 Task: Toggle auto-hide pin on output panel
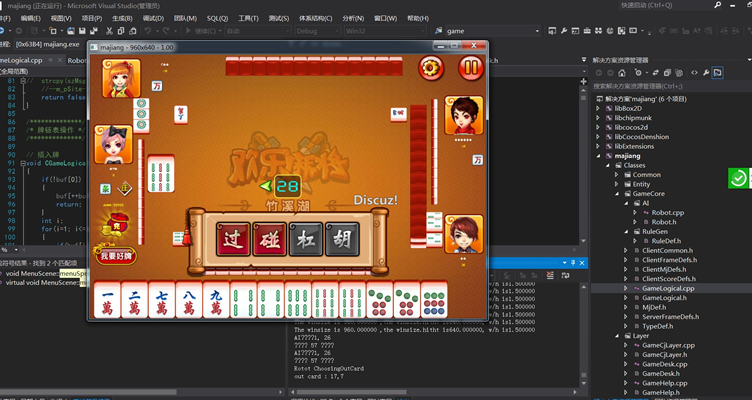[x=573, y=263]
